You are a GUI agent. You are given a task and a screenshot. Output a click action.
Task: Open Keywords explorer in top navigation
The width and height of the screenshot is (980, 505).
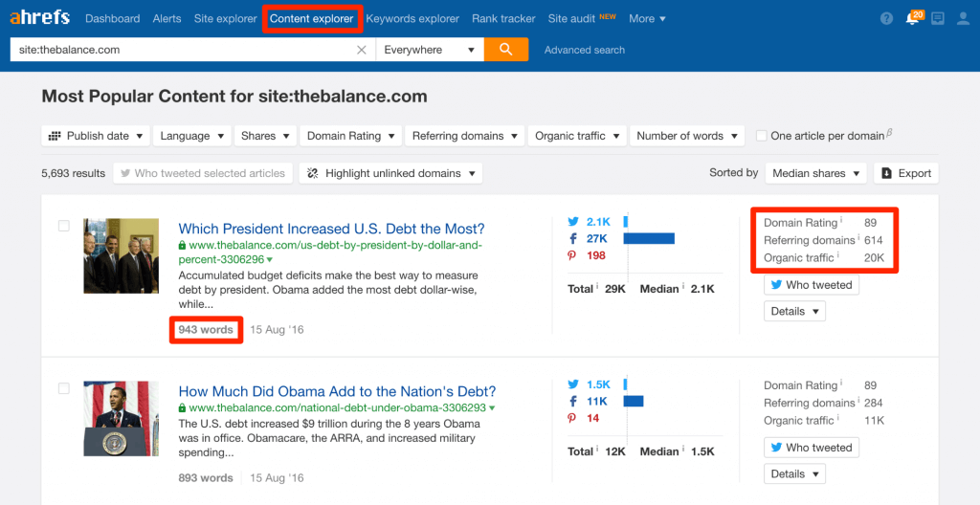[x=412, y=19]
